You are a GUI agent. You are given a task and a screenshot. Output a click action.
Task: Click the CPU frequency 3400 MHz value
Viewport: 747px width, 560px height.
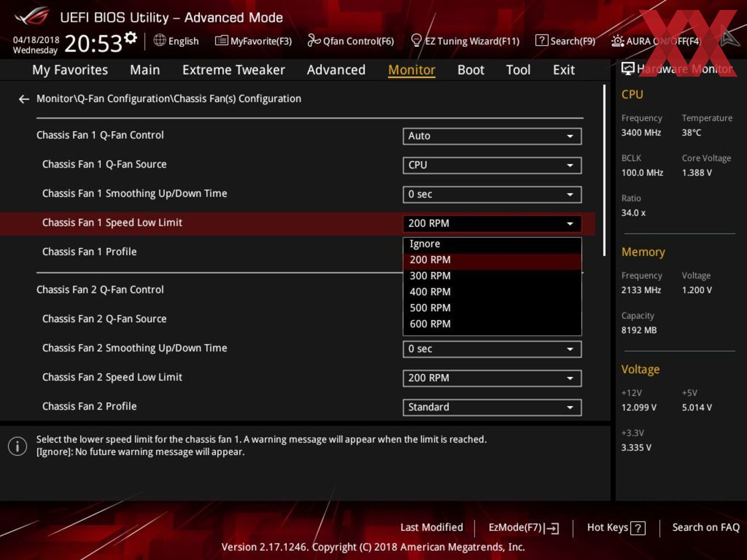[641, 132]
